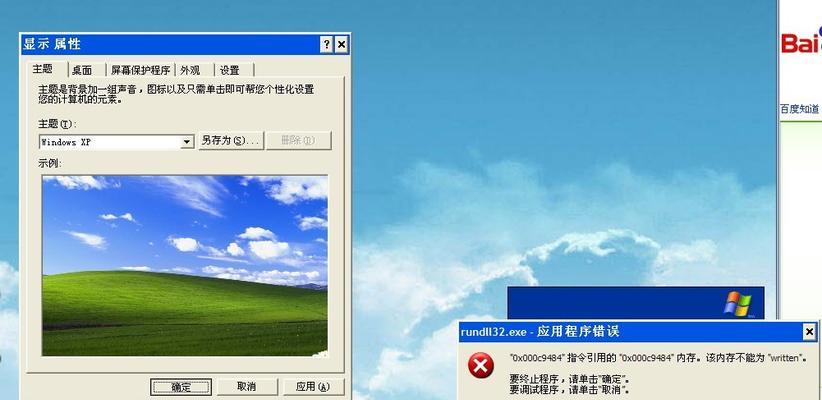This screenshot has height=400, width=822.
Task: Select the 主题 tab
Action: (x=47, y=69)
